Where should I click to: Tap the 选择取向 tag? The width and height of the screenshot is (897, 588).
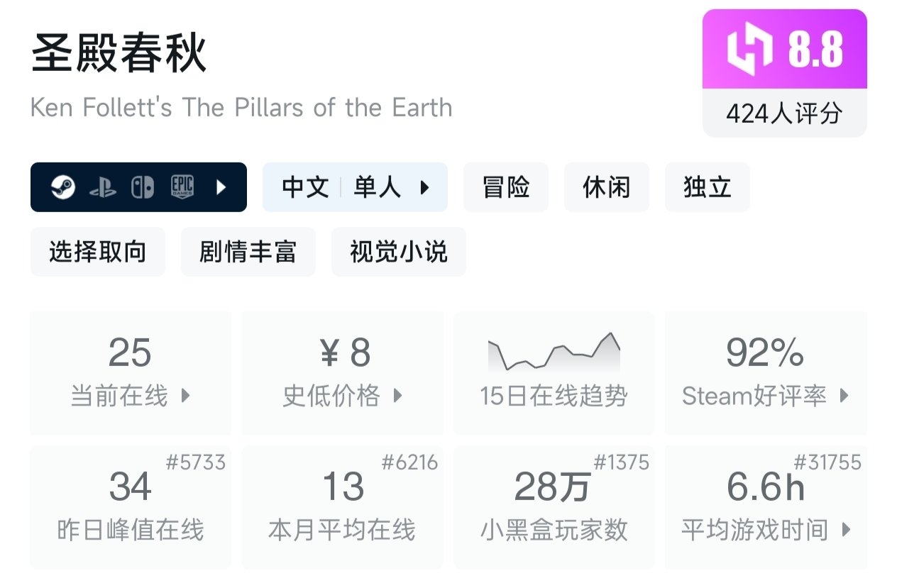click(97, 252)
